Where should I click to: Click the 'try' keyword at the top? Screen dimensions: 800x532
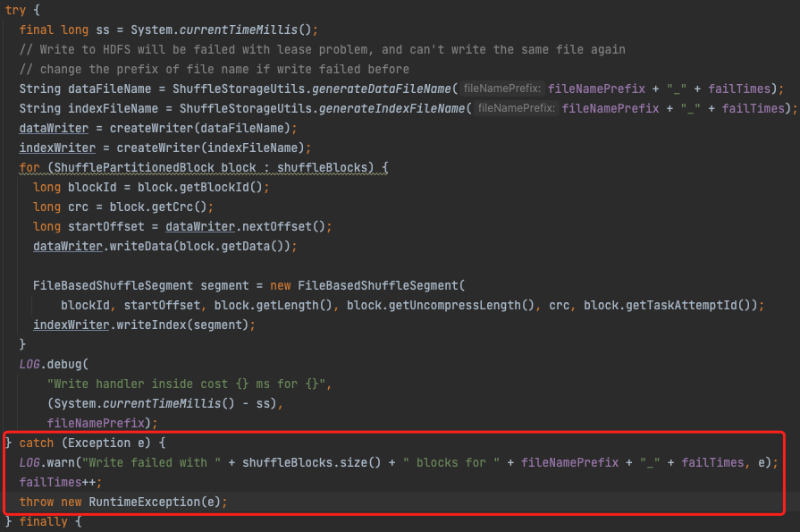(x=15, y=10)
